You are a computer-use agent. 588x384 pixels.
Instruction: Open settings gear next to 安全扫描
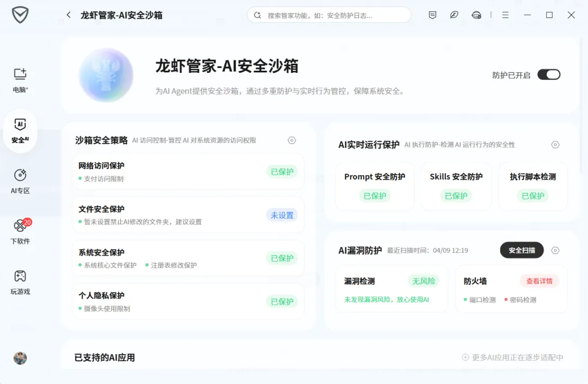click(x=555, y=250)
